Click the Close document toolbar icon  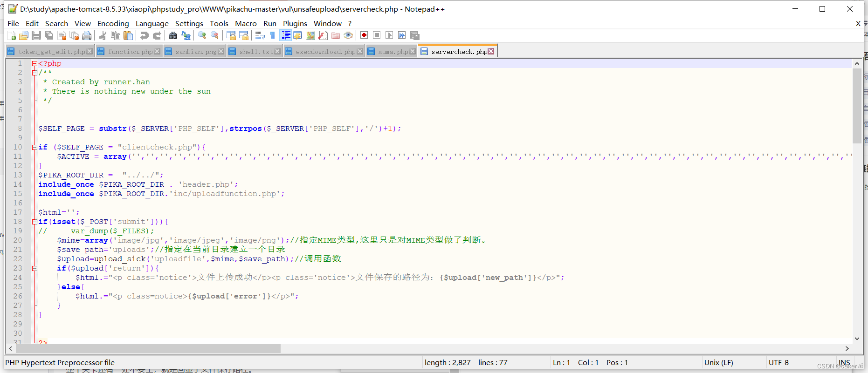[x=62, y=35]
